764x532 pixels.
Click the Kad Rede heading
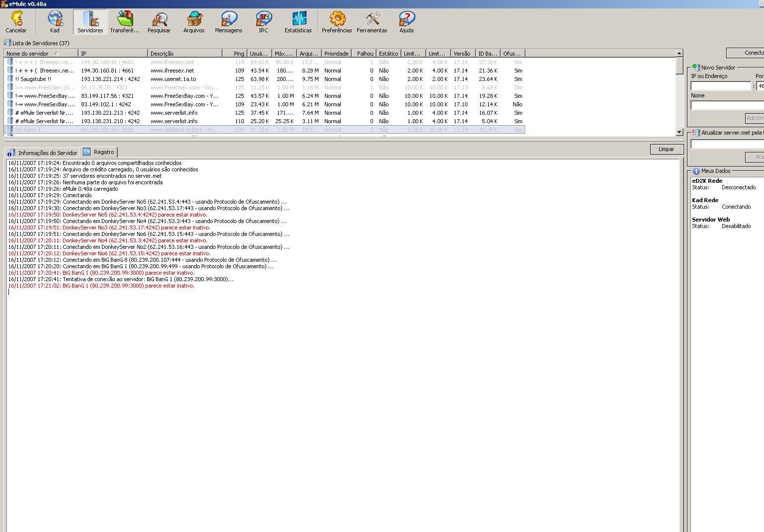(x=705, y=200)
